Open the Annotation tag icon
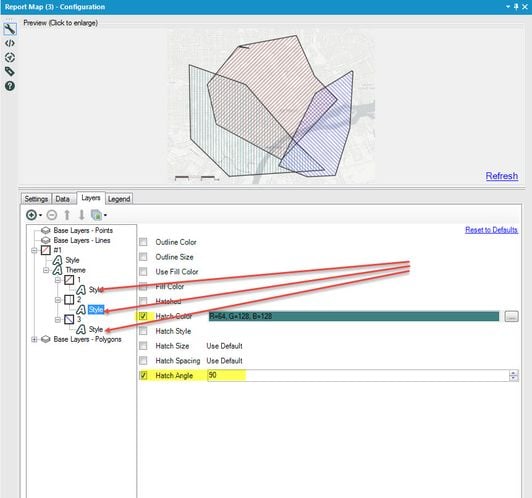Screen dimensions: 532x498 10,71
